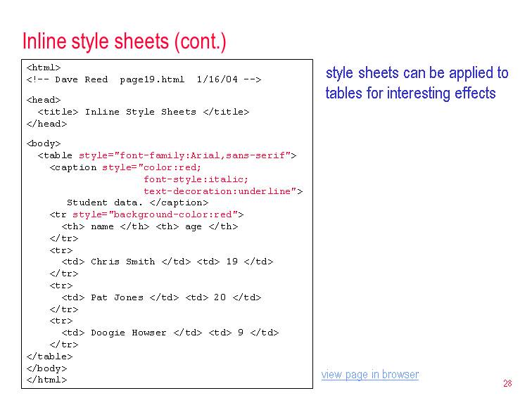Screen dimensions: 532x405
Task: Click the "Inline style sheets (cont.)" slide title
Action: point(125,41)
